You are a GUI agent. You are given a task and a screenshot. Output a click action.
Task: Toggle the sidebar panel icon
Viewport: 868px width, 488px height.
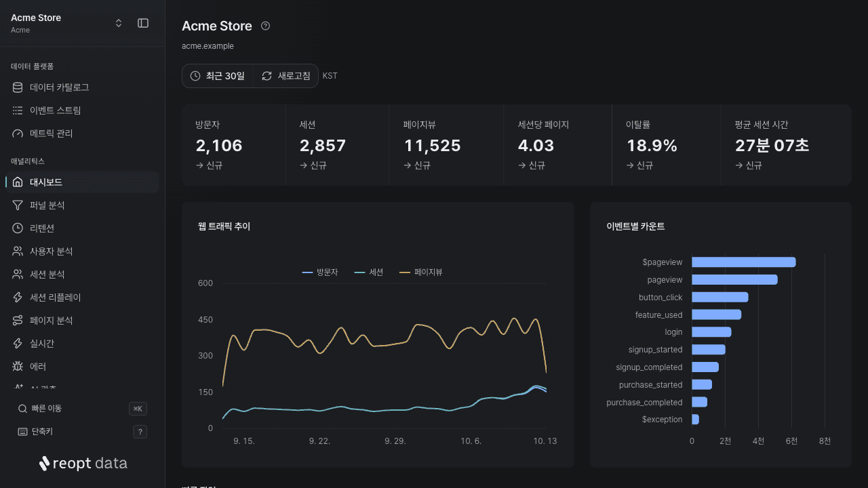point(143,23)
